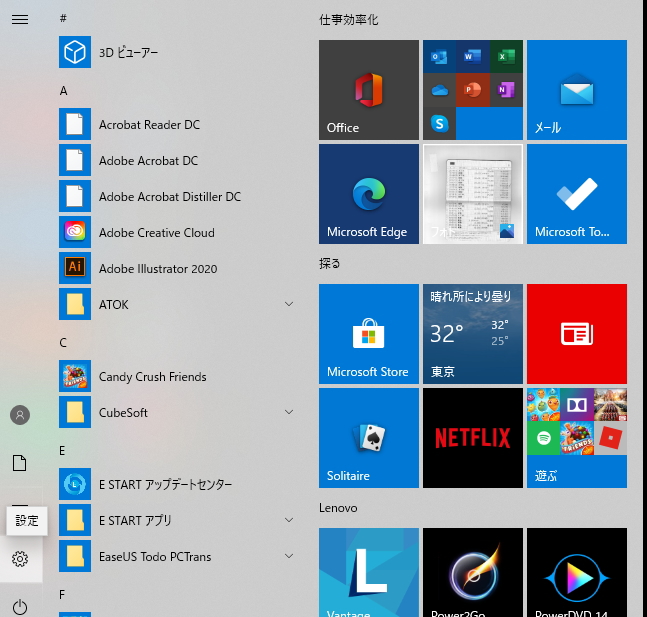Open 3D ビューアー app
Screen dimensions: 647x617
click(177, 52)
